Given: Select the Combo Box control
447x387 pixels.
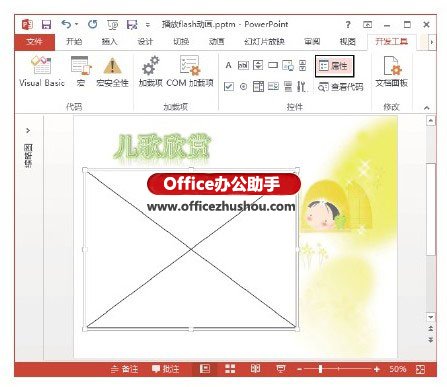Looking at the screenshot, I should (258, 87).
